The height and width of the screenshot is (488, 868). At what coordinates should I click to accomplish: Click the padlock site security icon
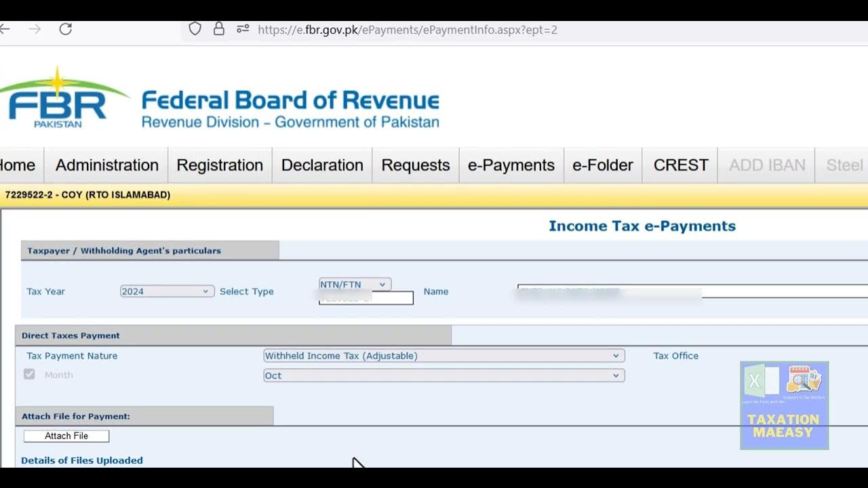[x=218, y=29]
